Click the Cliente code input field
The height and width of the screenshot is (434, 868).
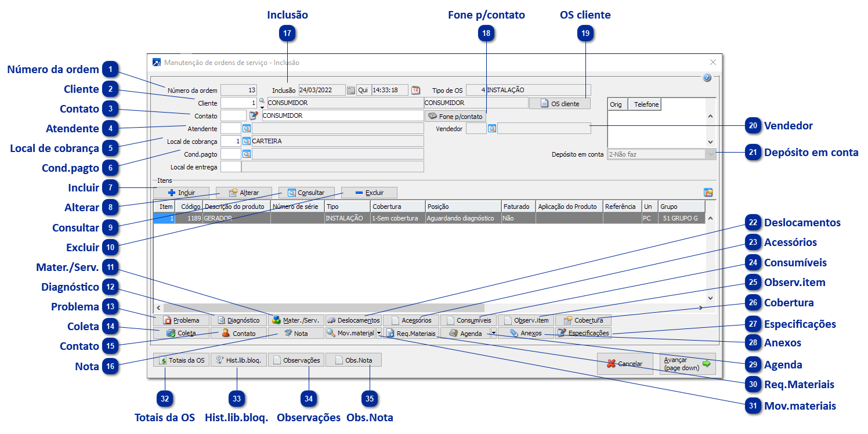click(x=239, y=103)
